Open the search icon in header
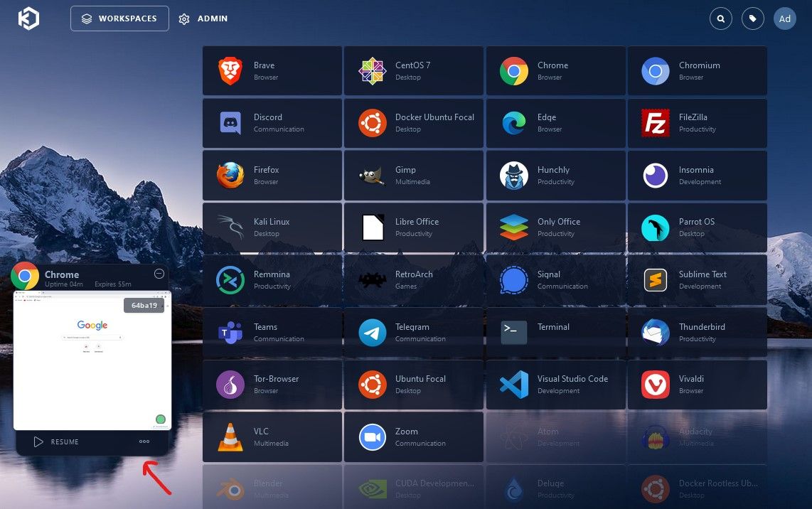This screenshot has height=509, width=812. coord(721,19)
